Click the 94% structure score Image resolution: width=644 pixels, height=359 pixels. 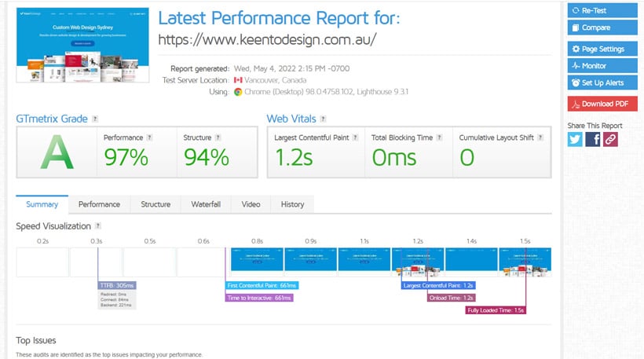(x=207, y=157)
